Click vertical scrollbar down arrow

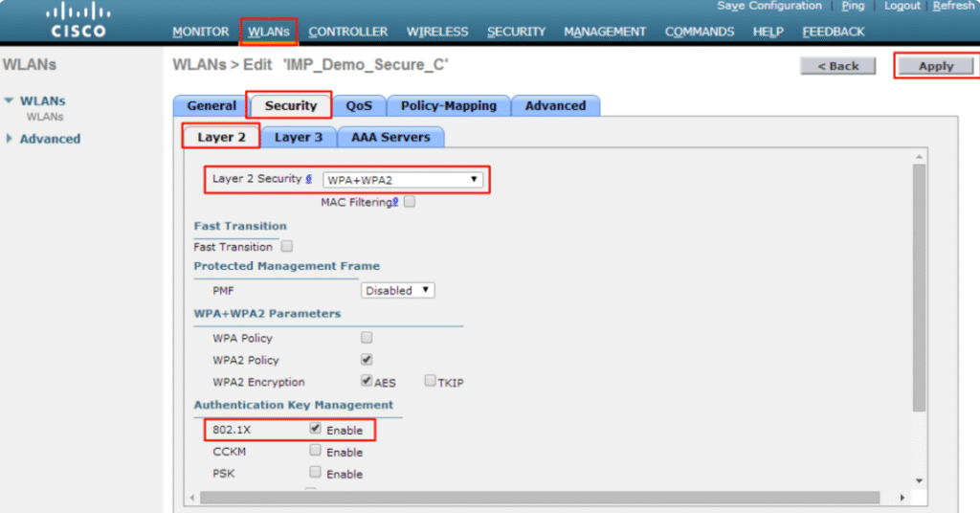pyautogui.click(x=919, y=480)
